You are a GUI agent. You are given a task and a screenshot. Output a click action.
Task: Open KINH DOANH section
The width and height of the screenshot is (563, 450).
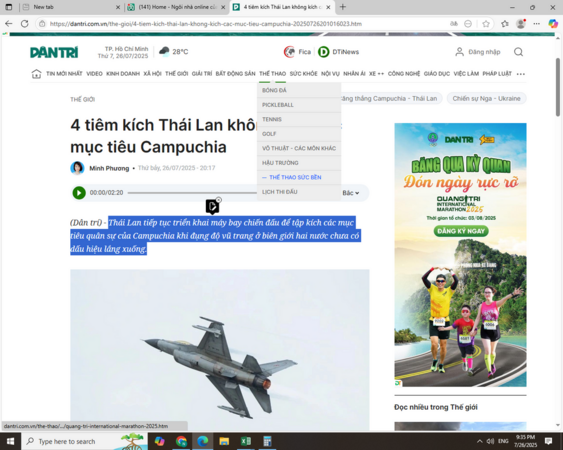click(123, 74)
